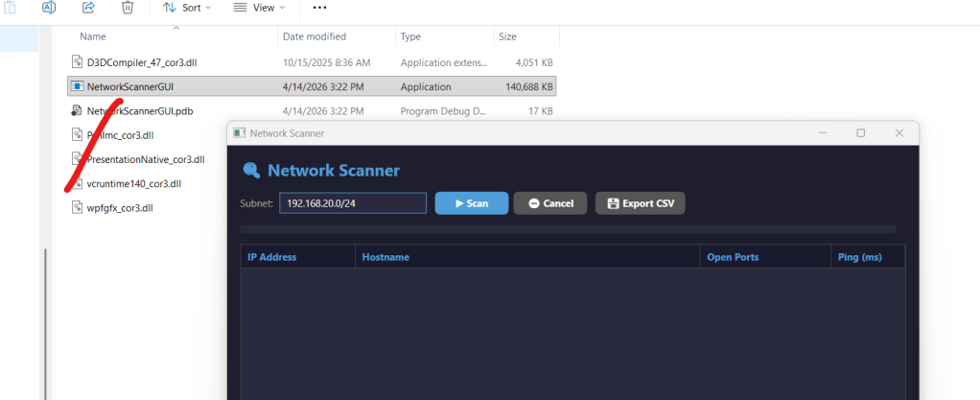This screenshot has height=400, width=980.
Task: Click the NetworkScannerGUI.pdb file icon
Action: (x=78, y=111)
